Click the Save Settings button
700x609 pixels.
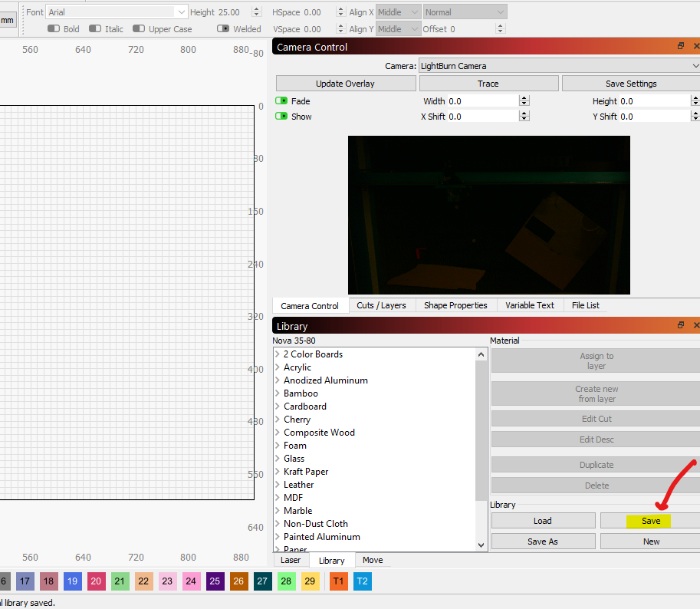(x=631, y=84)
